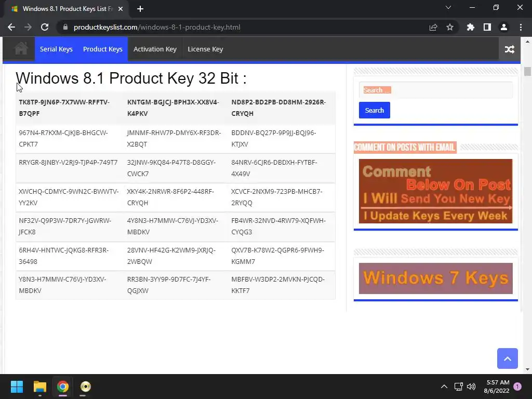
Task: Click the page vertical scrollbar thumb
Action: (527, 72)
